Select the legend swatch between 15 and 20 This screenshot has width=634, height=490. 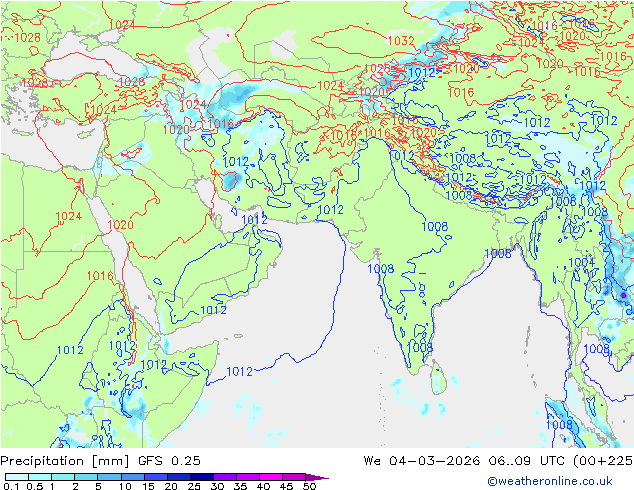[x=155, y=477]
